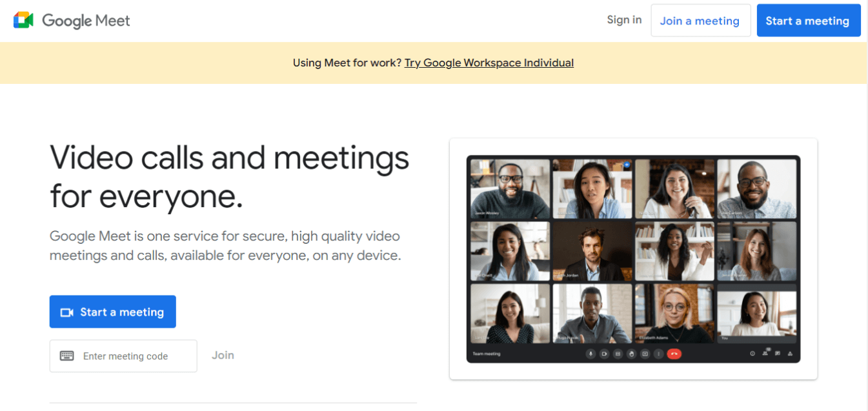This screenshot has width=868, height=411.
Task: Click the Sign in link
Action: coord(624,20)
